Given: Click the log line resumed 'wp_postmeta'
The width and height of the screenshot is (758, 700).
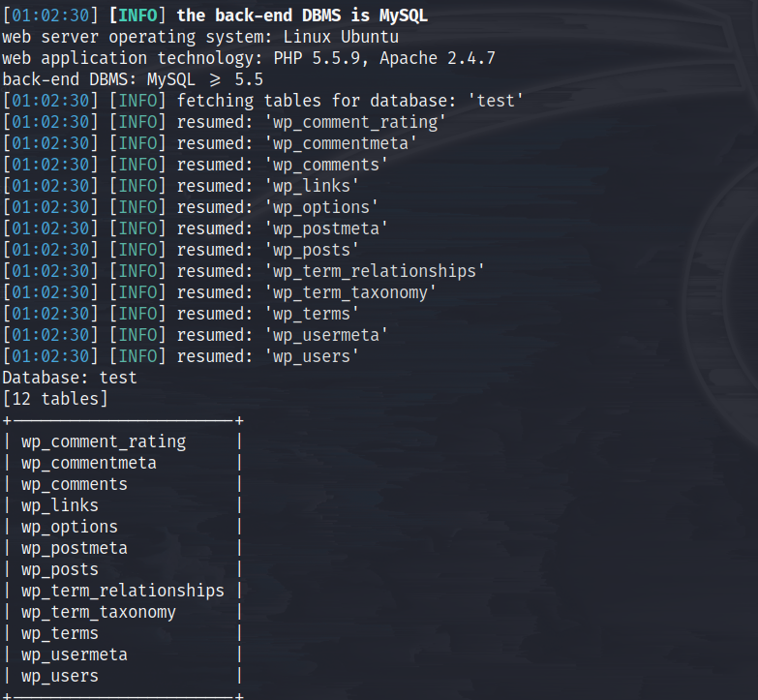Looking at the screenshot, I should 196,228.
